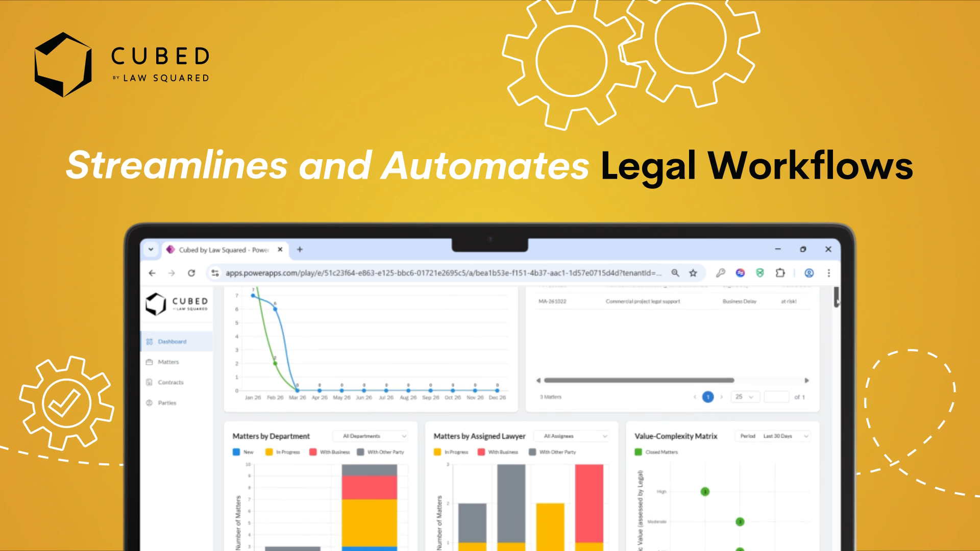Click "Commercial project legal support" cell
This screenshot has width=980, height=551.
pos(643,302)
